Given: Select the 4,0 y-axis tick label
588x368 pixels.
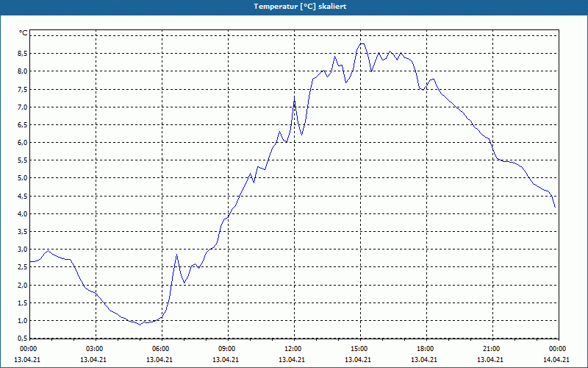Looking at the screenshot, I should coord(23,213).
